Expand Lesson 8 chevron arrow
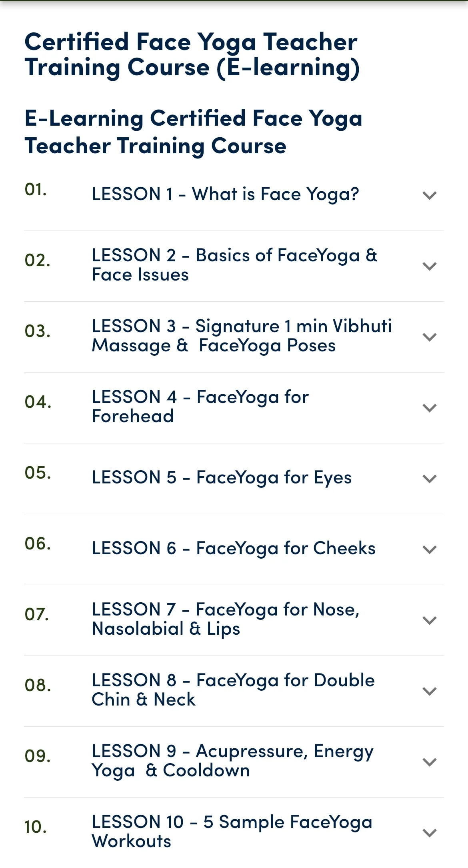468x868 pixels. pos(429,691)
